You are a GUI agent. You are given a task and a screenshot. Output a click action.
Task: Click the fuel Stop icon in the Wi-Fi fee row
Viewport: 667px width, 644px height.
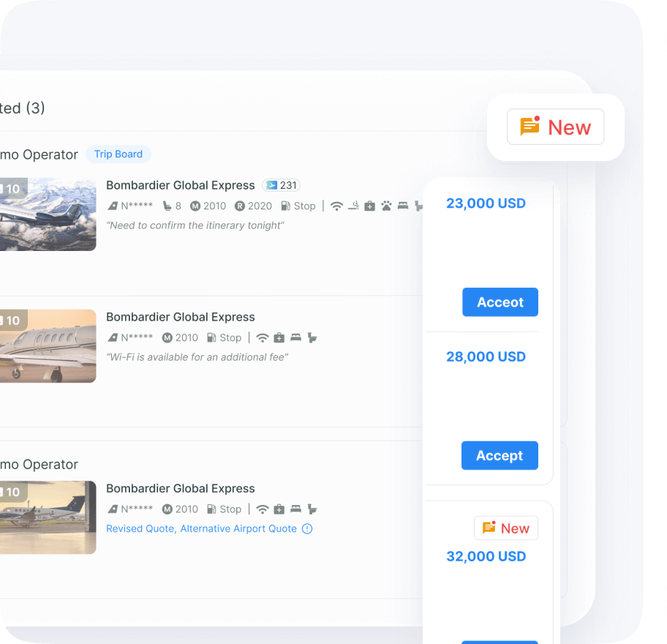(x=211, y=337)
